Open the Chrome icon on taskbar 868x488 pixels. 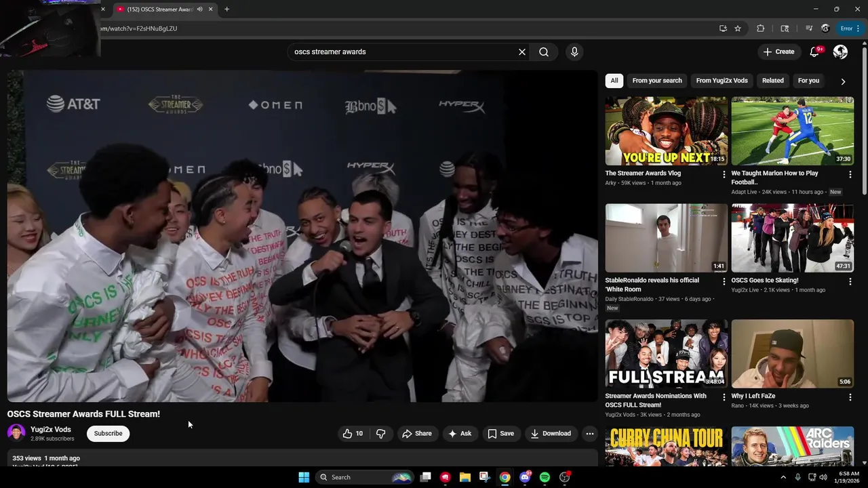505,477
